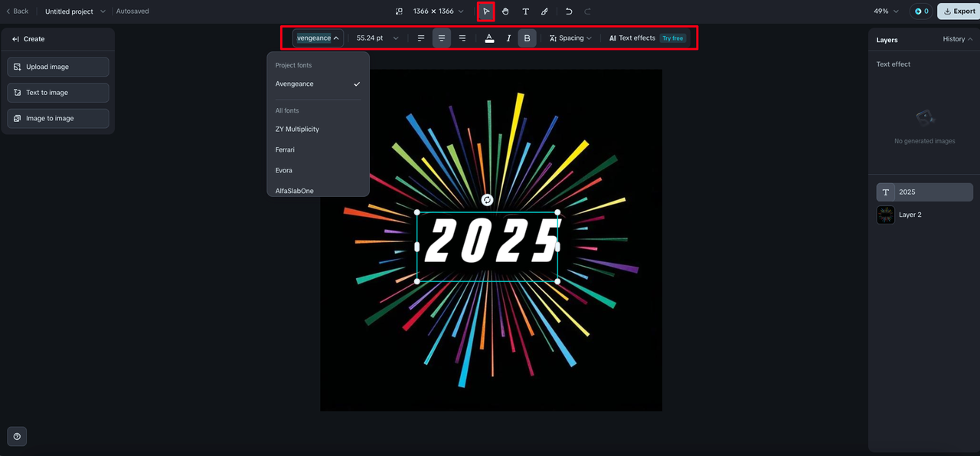Select the pen/draw tool
The width and height of the screenshot is (980, 456).
[x=544, y=11]
